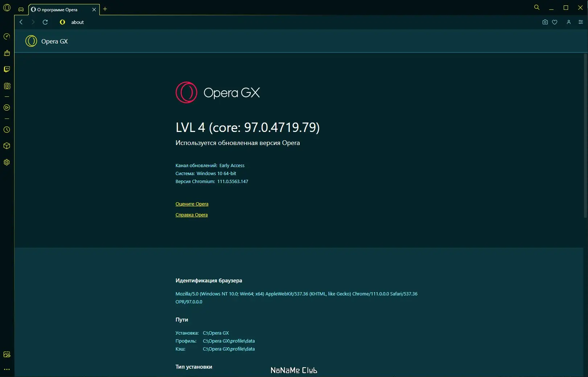Open GX Corner gamepad icon

21,9
